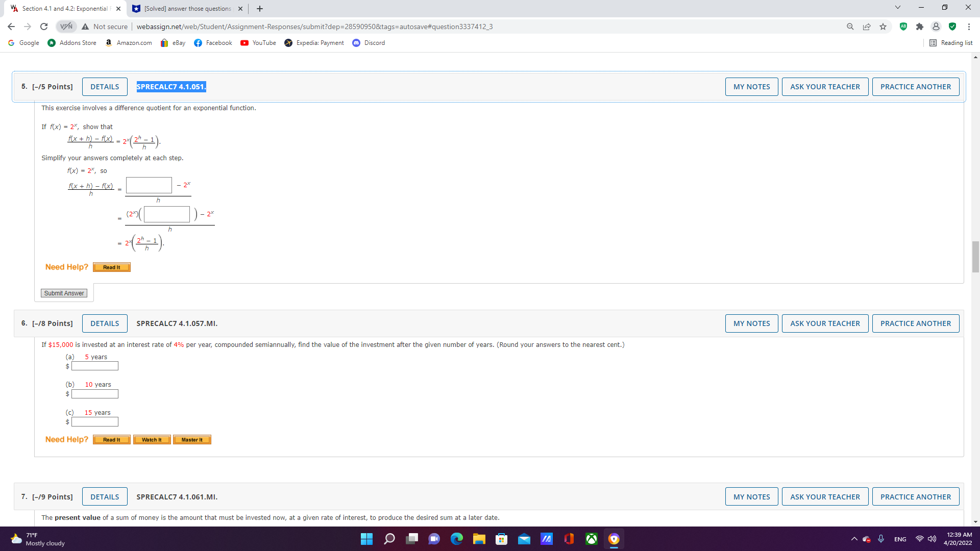Open the browser extensions puzzle icon
Viewport: 980px width, 551px height.
(920, 27)
